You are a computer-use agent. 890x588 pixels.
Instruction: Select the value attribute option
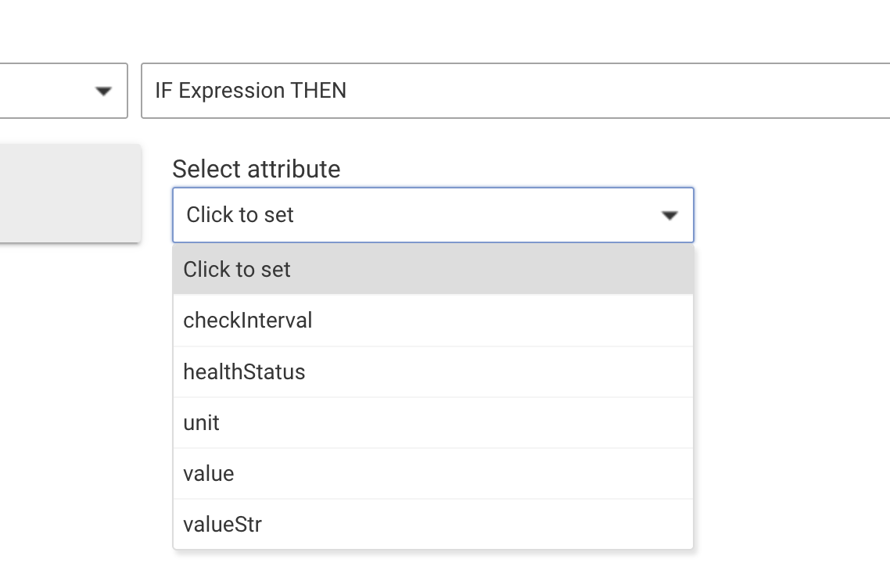pos(432,474)
